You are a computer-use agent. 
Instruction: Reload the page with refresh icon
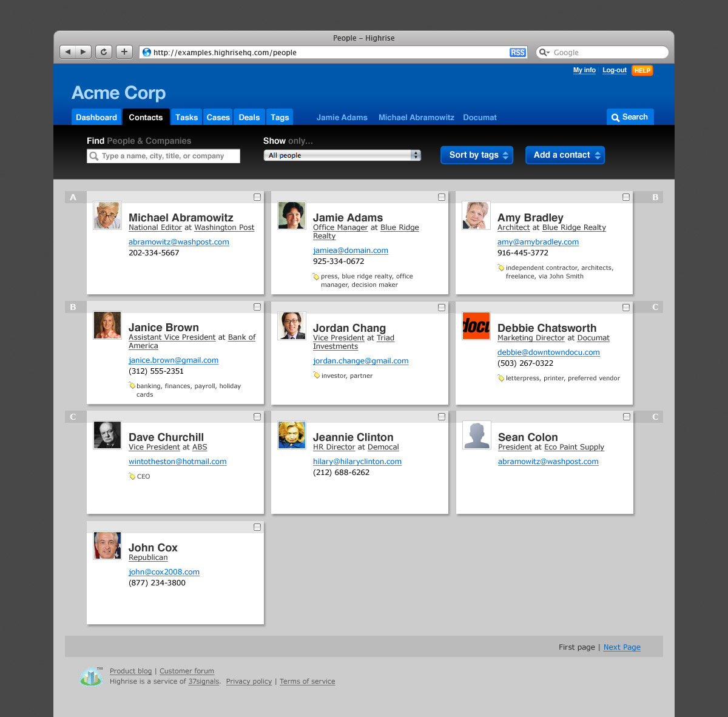pos(104,52)
